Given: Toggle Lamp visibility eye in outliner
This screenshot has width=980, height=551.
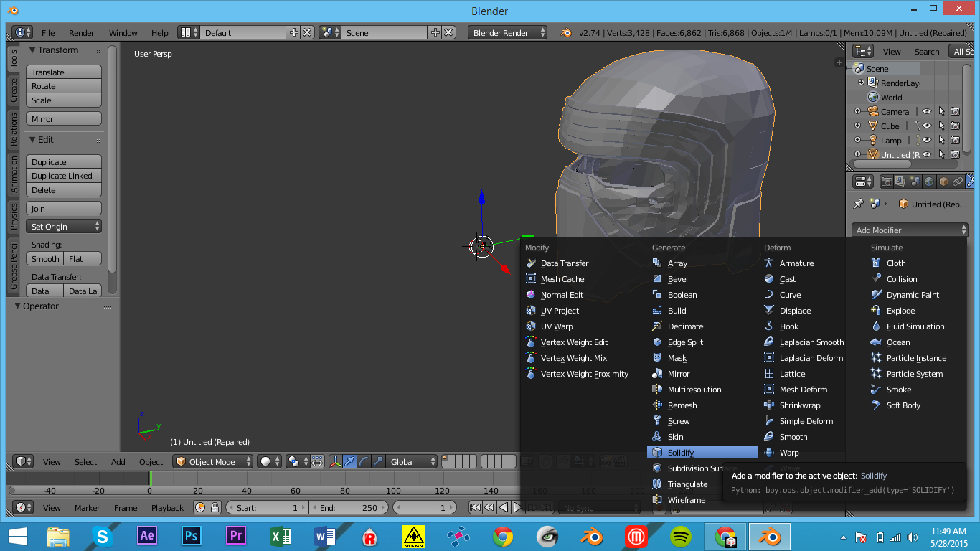Looking at the screenshot, I should coord(927,141).
